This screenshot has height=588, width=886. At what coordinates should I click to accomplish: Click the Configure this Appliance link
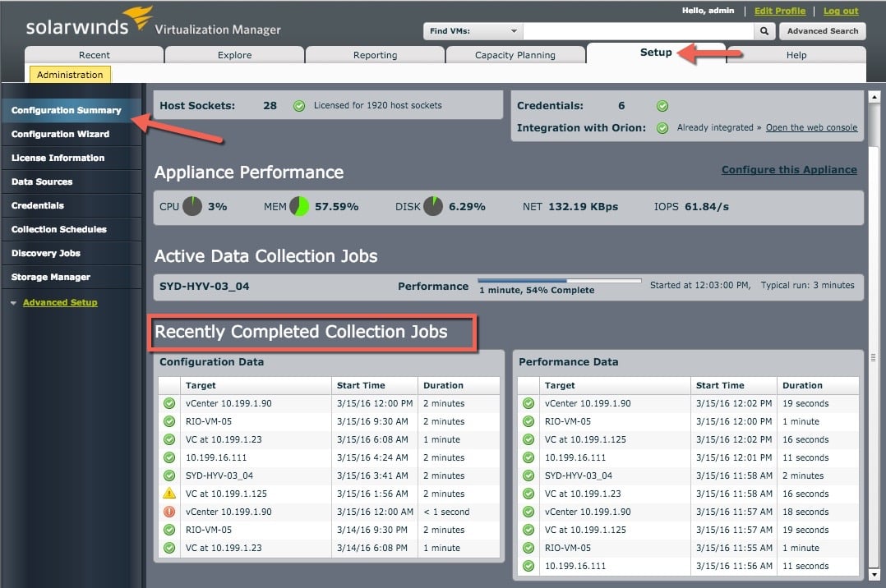point(789,169)
